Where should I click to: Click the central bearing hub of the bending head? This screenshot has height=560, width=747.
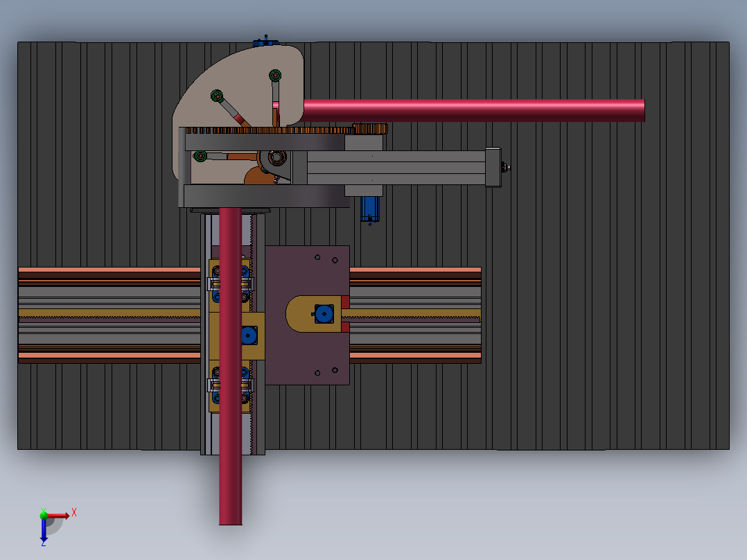click(276, 157)
